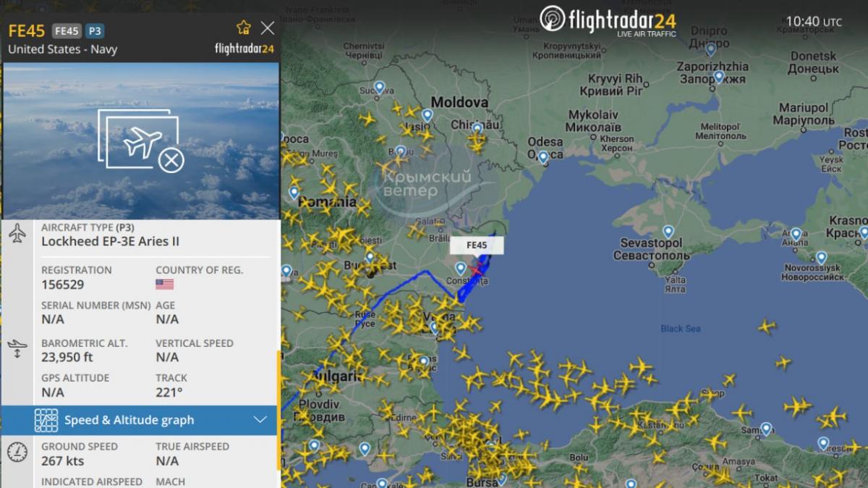The image size is (868, 488).
Task: Select the red FE45 aircraft near Constanța
Action: point(475,270)
